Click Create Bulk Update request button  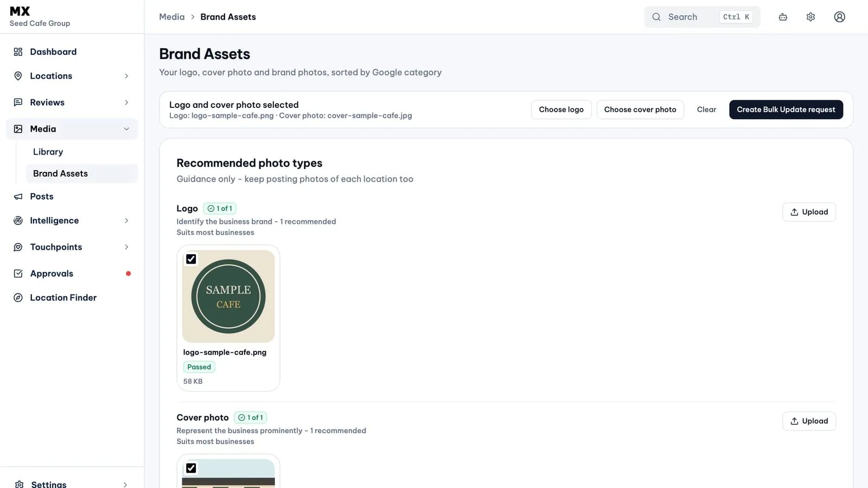point(786,110)
